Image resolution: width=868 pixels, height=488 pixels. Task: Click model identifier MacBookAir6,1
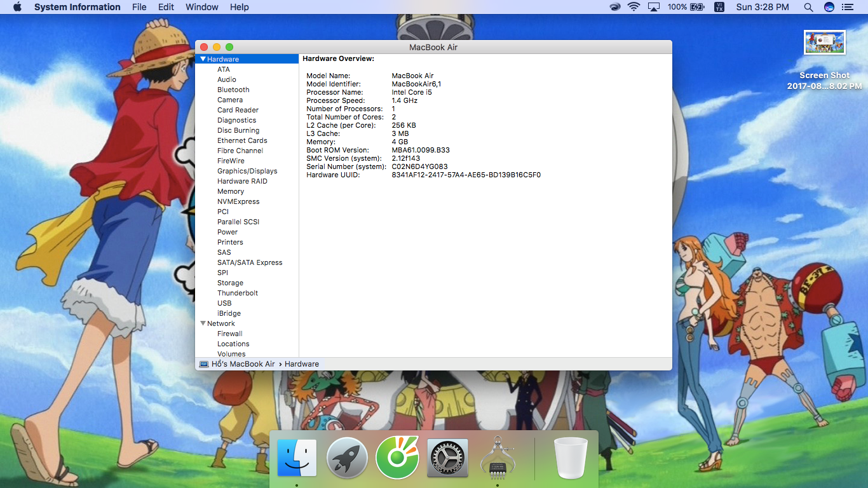pyautogui.click(x=416, y=84)
